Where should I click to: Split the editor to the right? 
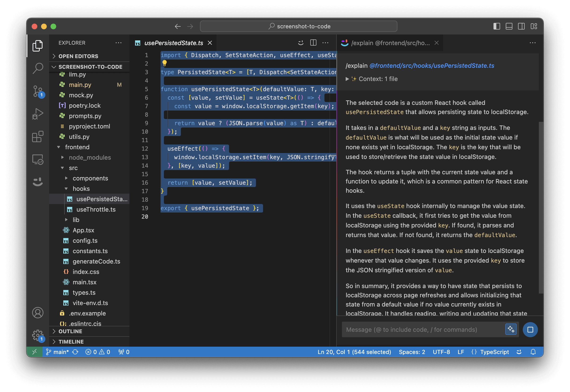[313, 43]
